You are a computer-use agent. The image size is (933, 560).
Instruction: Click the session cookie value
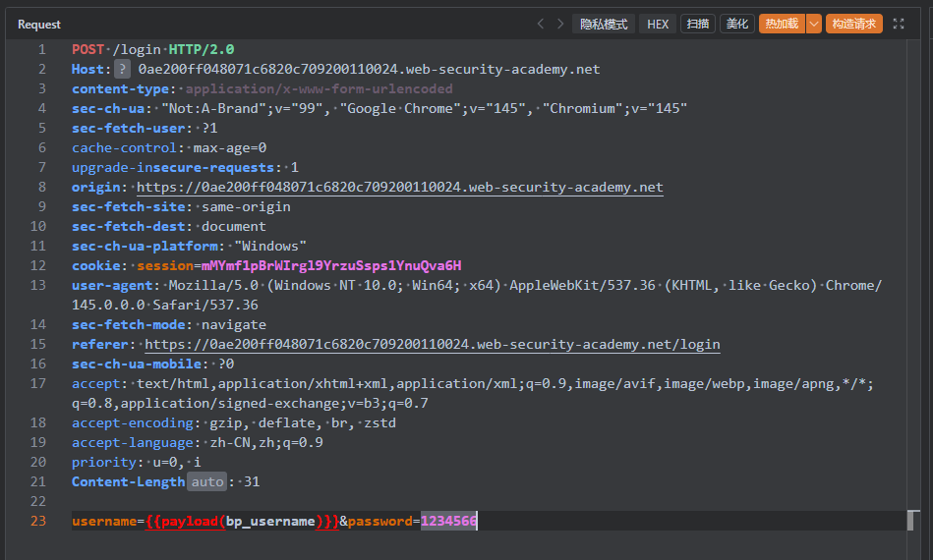pos(330,266)
